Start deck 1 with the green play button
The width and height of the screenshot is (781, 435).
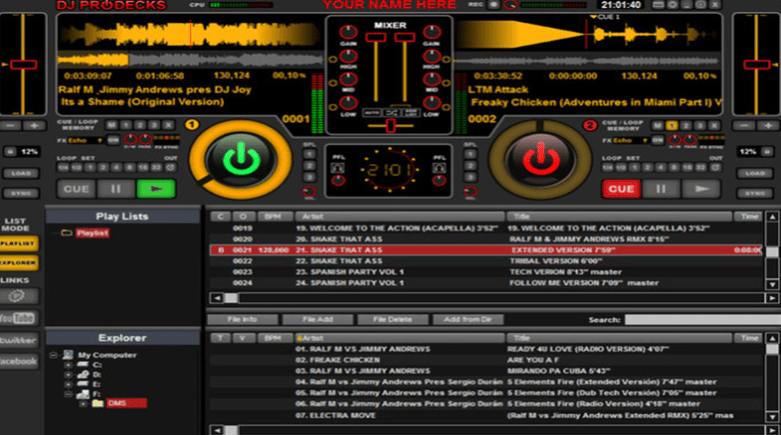pos(156,189)
